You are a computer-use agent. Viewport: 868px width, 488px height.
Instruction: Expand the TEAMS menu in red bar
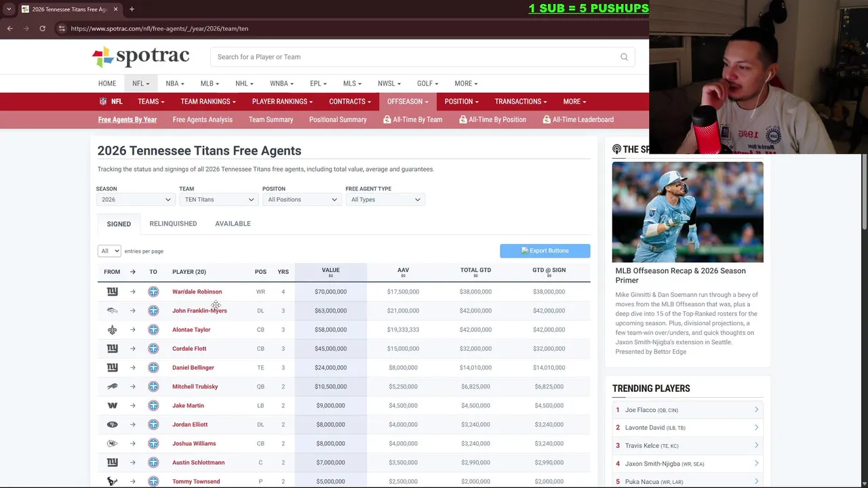(151, 102)
